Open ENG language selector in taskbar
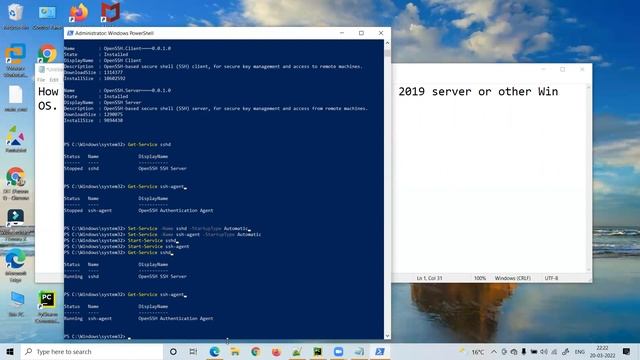This screenshot has height=360, width=640. (x=579, y=351)
